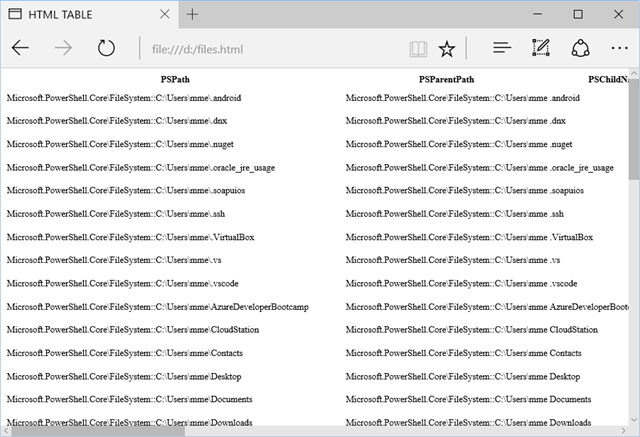
Task: Make a Web Note pen icon
Action: (x=541, y=48)
